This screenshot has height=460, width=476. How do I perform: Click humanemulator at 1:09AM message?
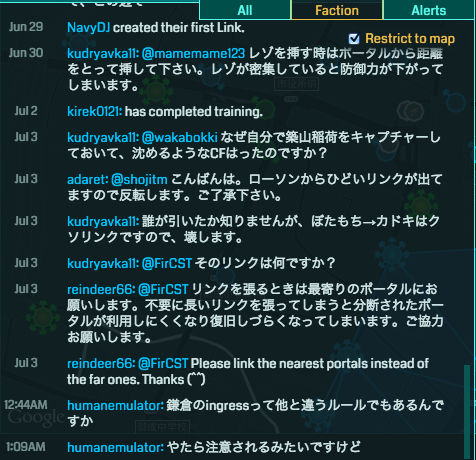pyautogui.click(x=115, y=448)
